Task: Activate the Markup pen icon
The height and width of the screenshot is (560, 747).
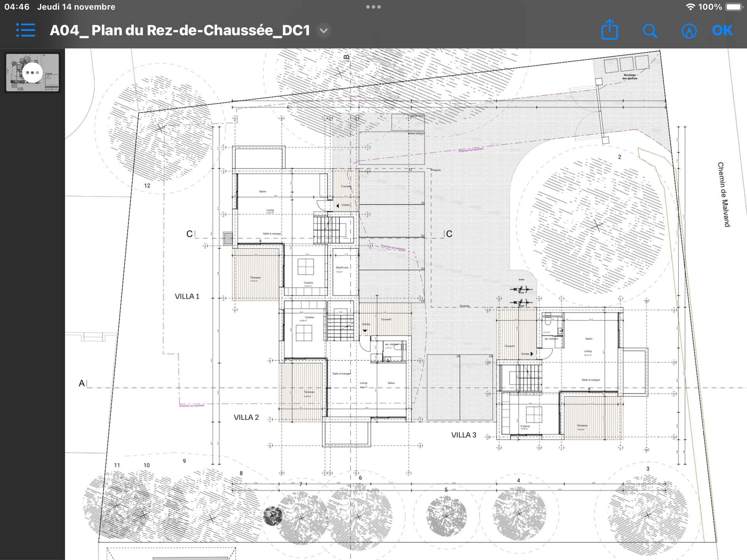Action: point(689,31)
